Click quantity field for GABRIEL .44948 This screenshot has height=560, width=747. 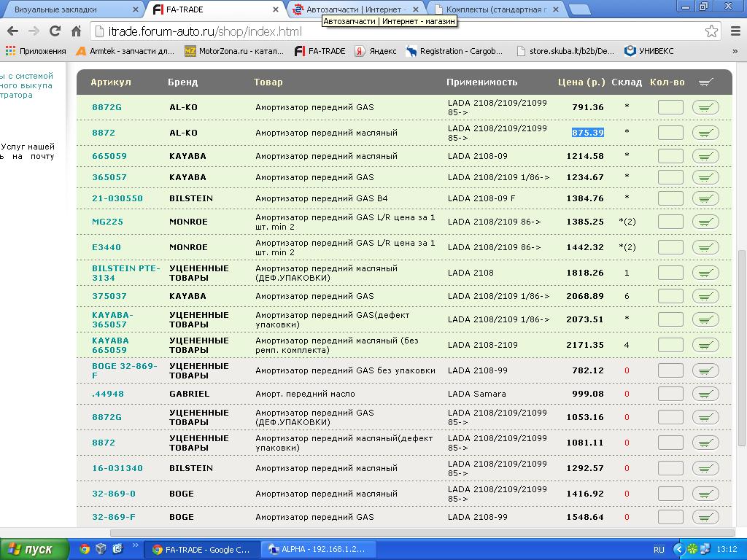670,394
